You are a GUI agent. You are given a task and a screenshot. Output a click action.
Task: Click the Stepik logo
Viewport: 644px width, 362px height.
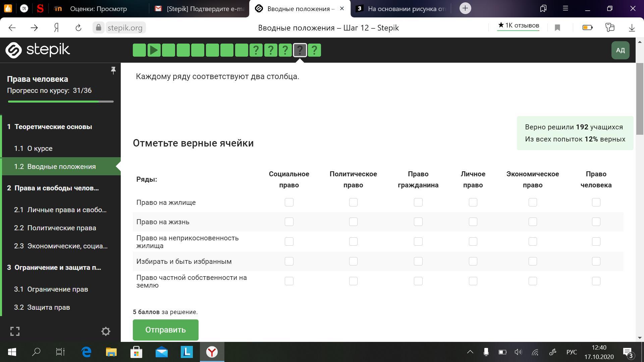click(x=38, y=50)
